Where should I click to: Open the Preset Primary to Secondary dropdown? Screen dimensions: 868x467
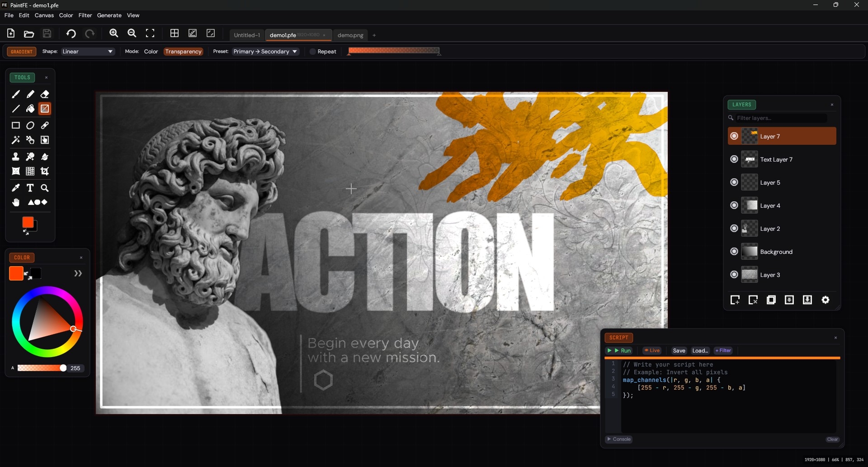click(265, 52)
